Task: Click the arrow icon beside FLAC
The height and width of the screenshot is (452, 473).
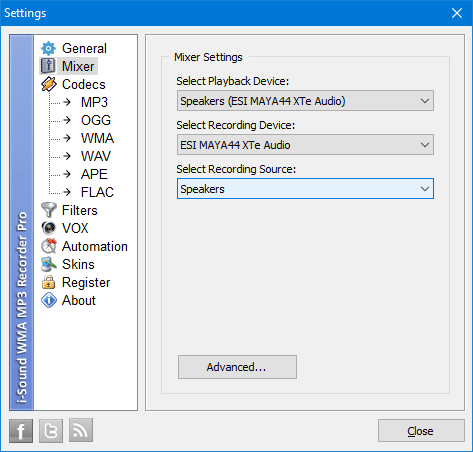Action: click(67, 192)
